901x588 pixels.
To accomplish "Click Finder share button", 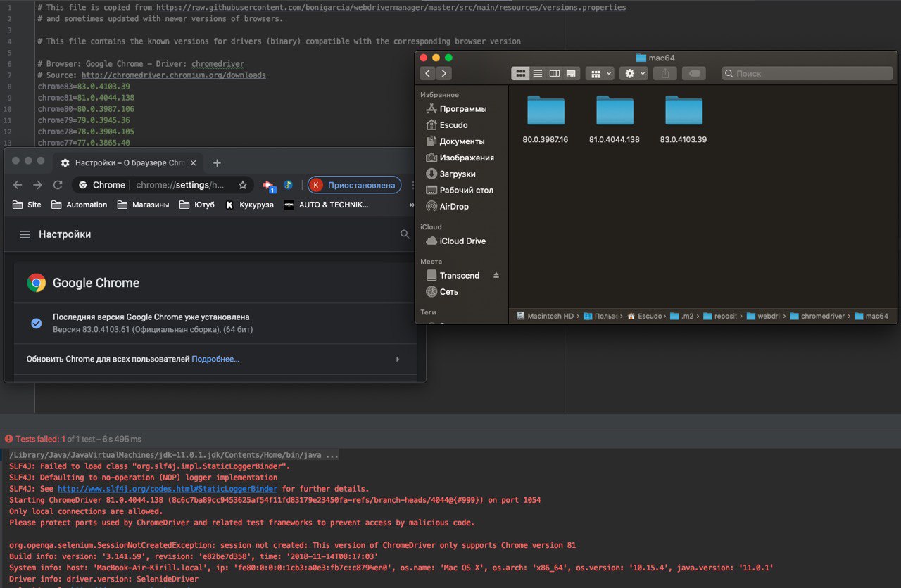I will (665, 73).
